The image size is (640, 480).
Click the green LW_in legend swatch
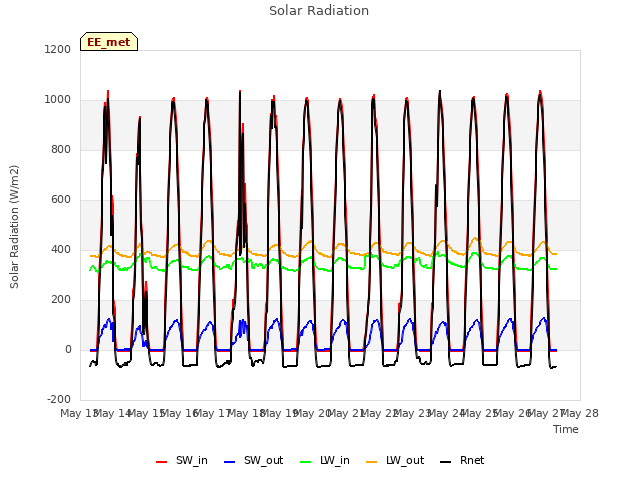pos(306,462)
